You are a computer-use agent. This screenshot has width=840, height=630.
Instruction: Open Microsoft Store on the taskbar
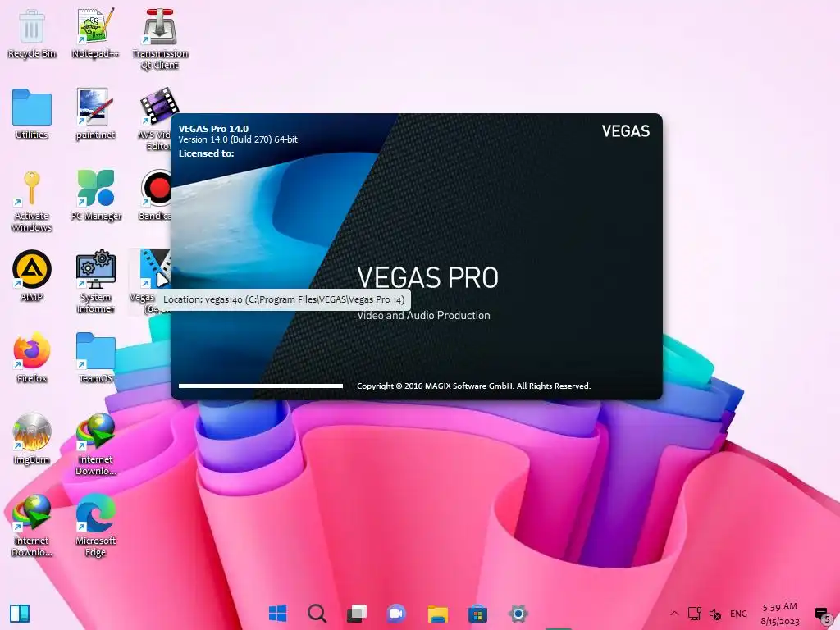[x=477, y=614]
